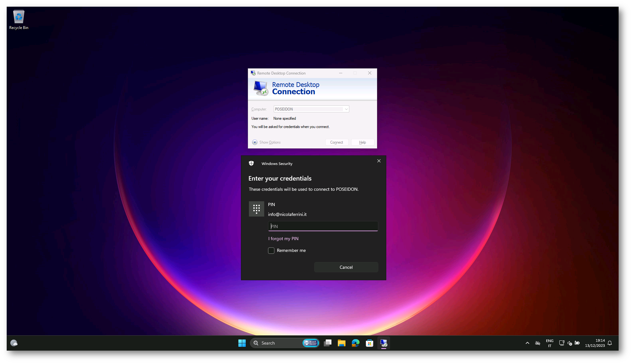Click Remote Desktop Connection taskbar icon
This screenshot has width=632, height=364.
click(383, 343)
